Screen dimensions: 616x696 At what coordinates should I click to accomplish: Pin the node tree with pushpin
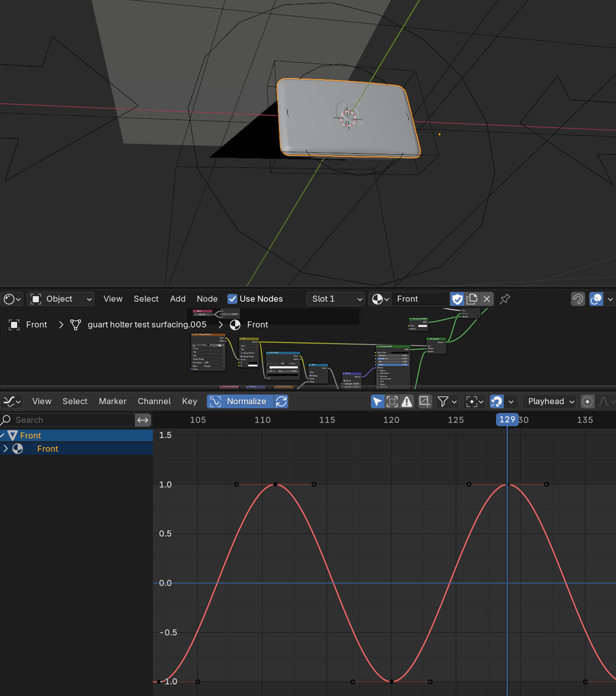click(x=505, y=299)
